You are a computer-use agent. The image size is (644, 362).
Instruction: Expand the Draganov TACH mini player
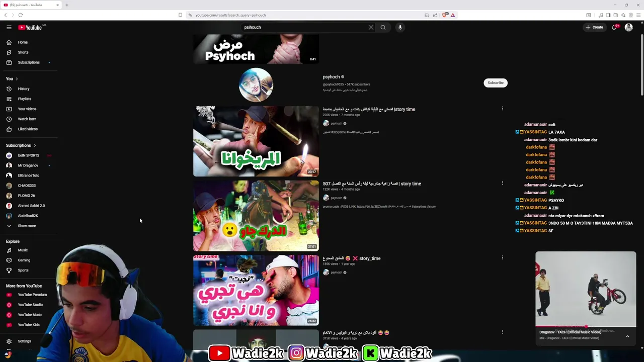click(627, 336)
